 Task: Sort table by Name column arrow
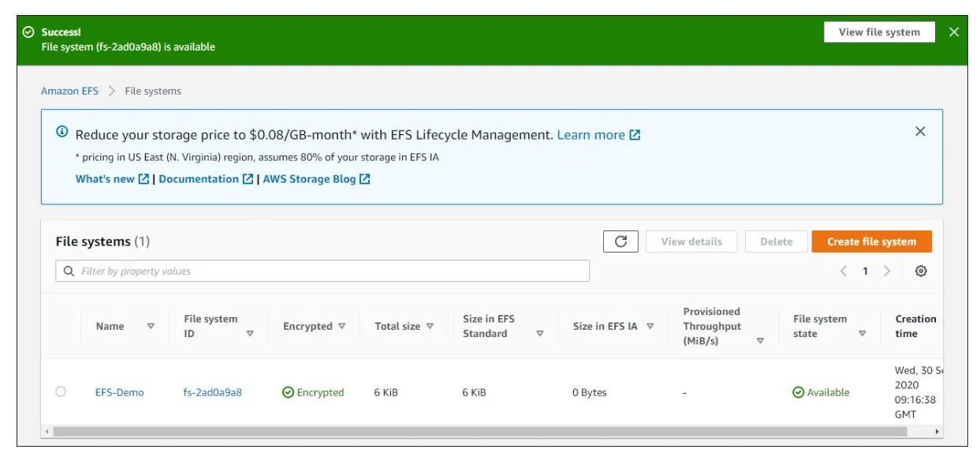151,326
